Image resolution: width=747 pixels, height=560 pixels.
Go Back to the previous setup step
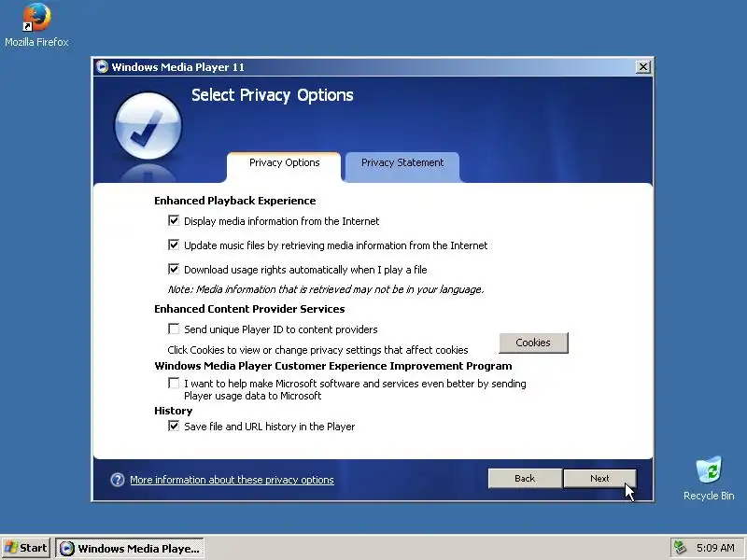coord(525,479)
